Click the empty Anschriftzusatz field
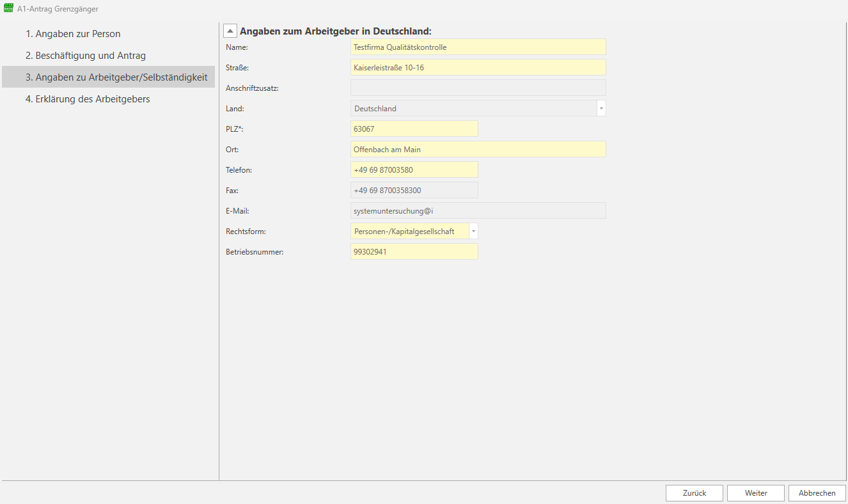848x504 pixels. pos(478,88)
